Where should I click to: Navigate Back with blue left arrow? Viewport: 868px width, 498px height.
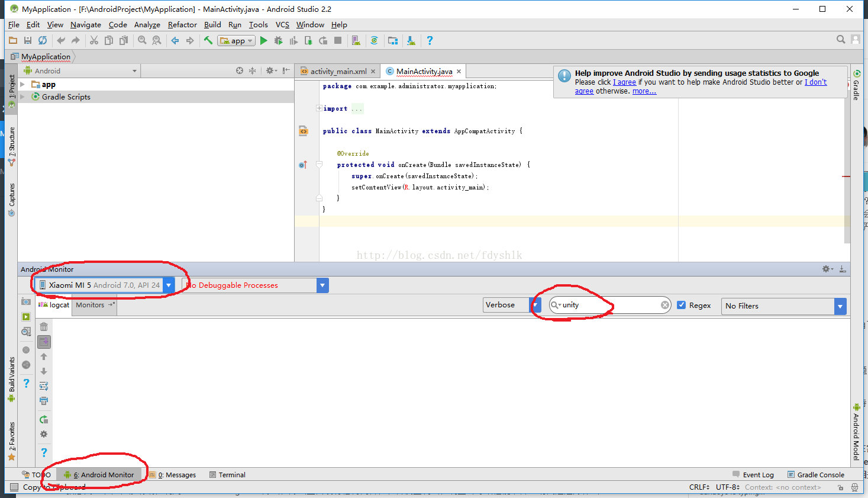point(175,40)
